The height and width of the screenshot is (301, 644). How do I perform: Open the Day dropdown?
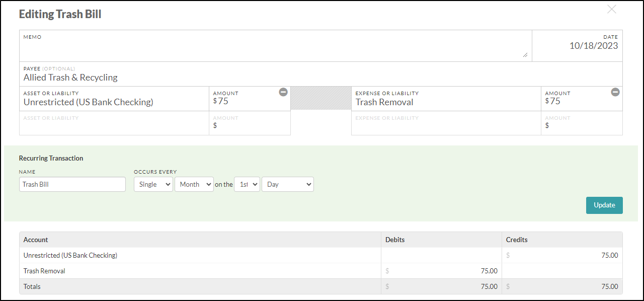[x=288, y=184]
